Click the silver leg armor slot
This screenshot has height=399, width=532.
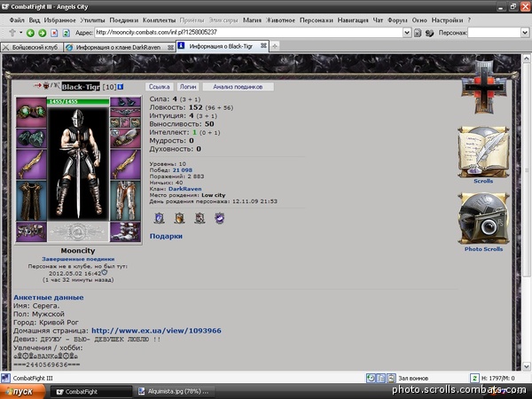(x=125, y=201)
